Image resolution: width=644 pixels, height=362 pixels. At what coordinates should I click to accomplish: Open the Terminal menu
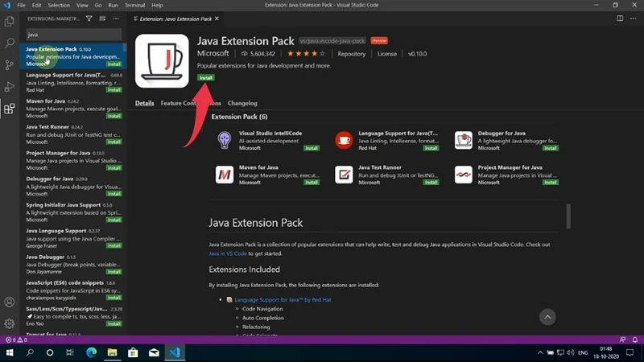pyautogui.click(x=134, y=5)
